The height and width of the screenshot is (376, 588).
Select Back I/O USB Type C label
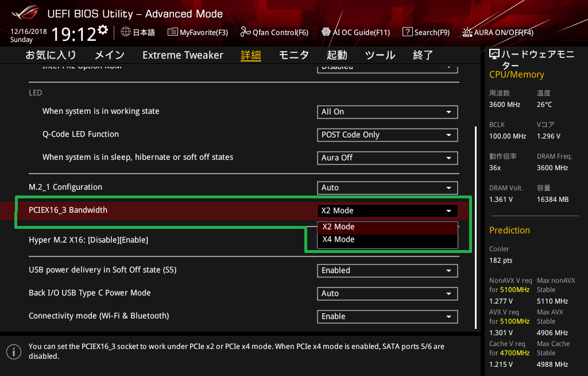pyautogui.click(x=90, y=293)
